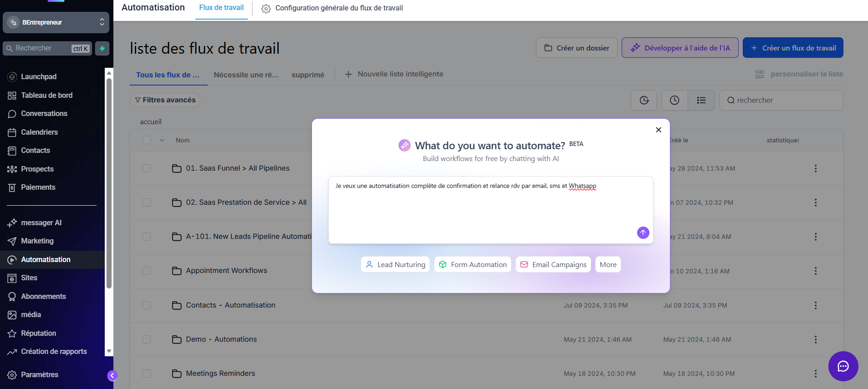
Task: Check the Contacts - Automatisation row checkbox
Action: [147, 305]
